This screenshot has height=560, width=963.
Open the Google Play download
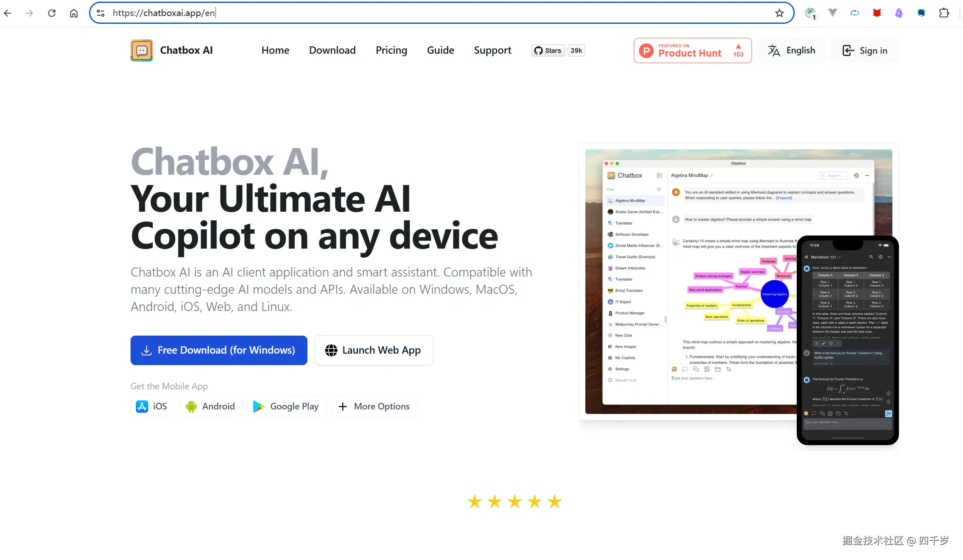287,406
